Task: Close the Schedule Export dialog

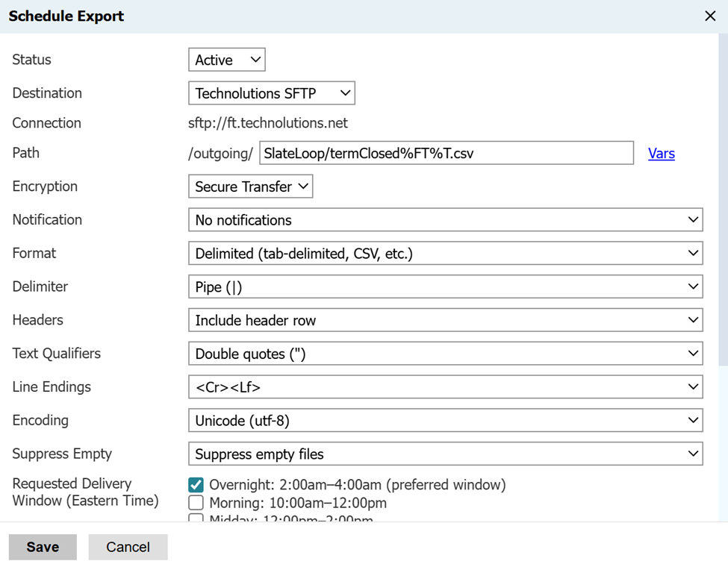Action: [710, 16]
